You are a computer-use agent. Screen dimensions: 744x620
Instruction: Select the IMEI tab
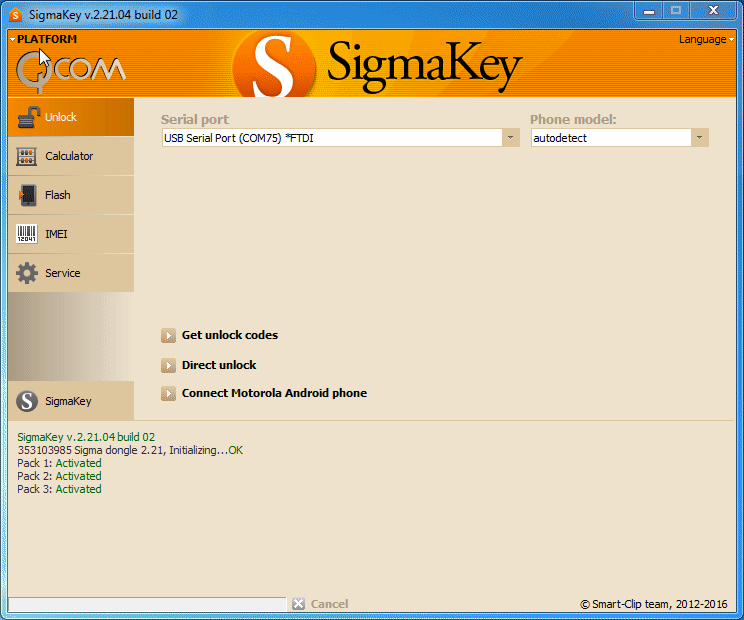[71, 234]
